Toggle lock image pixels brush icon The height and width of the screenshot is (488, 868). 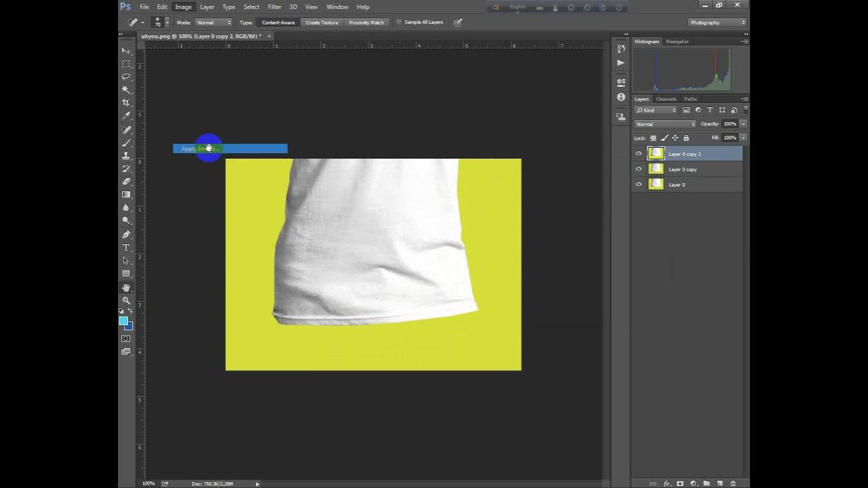(664, 138)
